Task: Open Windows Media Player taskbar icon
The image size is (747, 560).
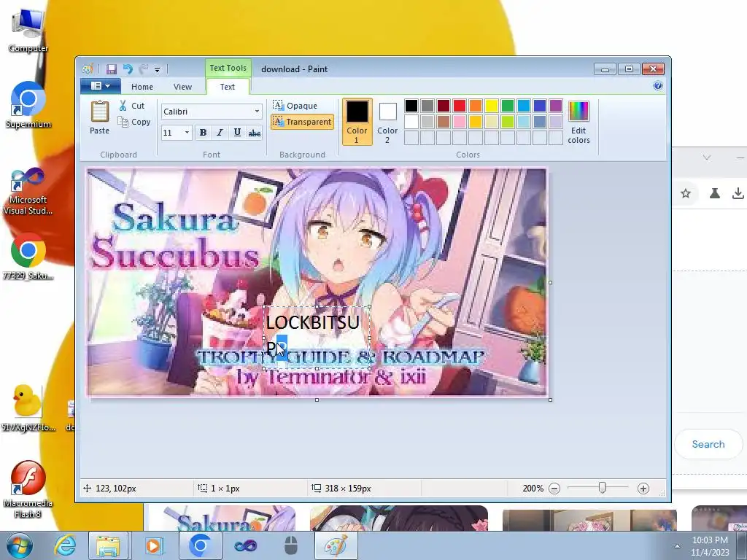Action: point(153,545)
